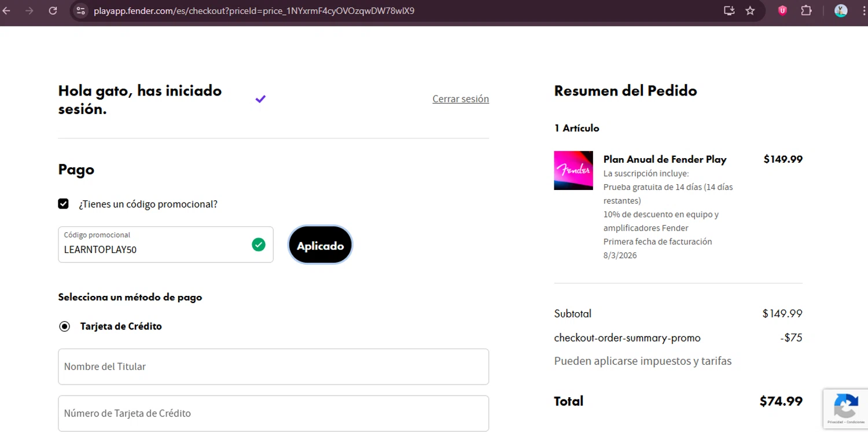Click the Plan Anual de Fender Play title
The width and height of the screenshot is (868, 432).
[665, 159]
